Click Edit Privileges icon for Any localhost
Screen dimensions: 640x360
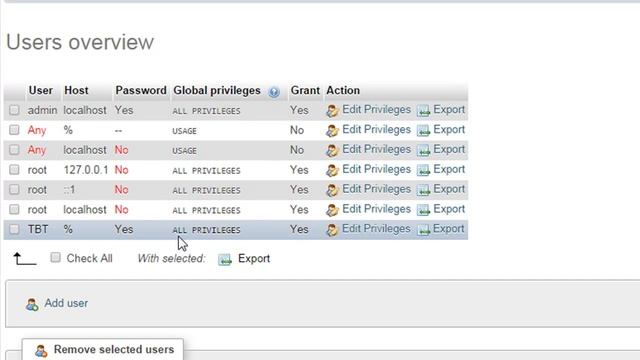point(332,151)
